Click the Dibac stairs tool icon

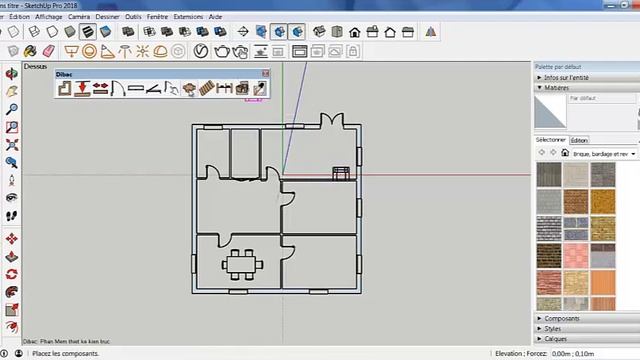(207, 88)
